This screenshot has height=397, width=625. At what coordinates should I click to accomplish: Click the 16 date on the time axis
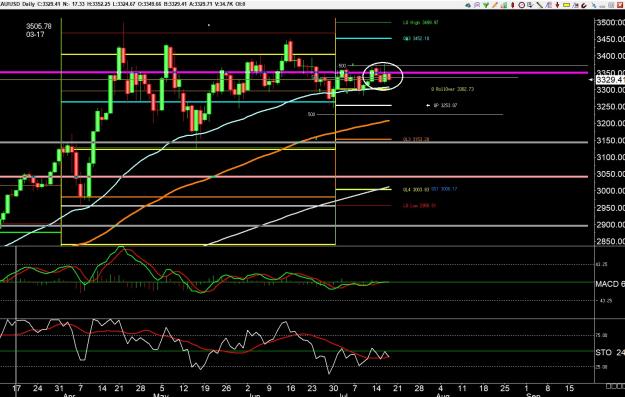[291, 388]
